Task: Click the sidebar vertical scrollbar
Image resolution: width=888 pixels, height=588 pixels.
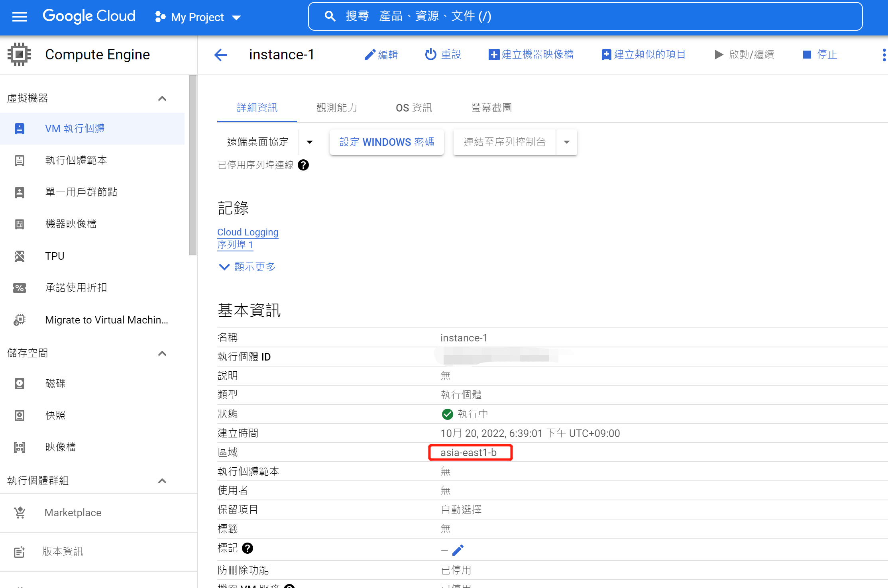Action: [x=193, y=165]
